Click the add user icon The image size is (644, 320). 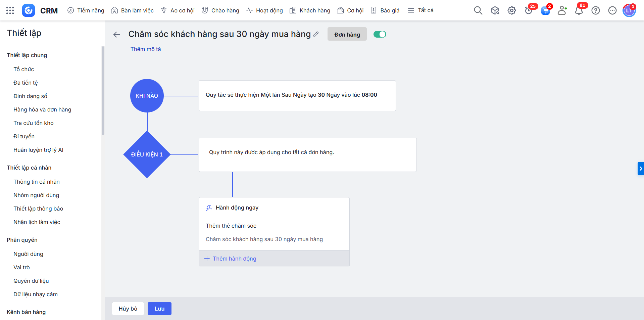click(562, 10)
